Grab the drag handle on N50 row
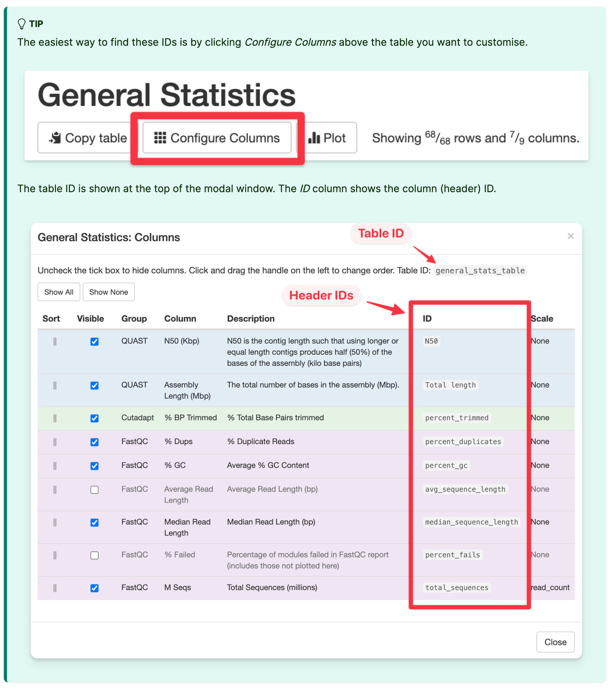 point(55,341)
